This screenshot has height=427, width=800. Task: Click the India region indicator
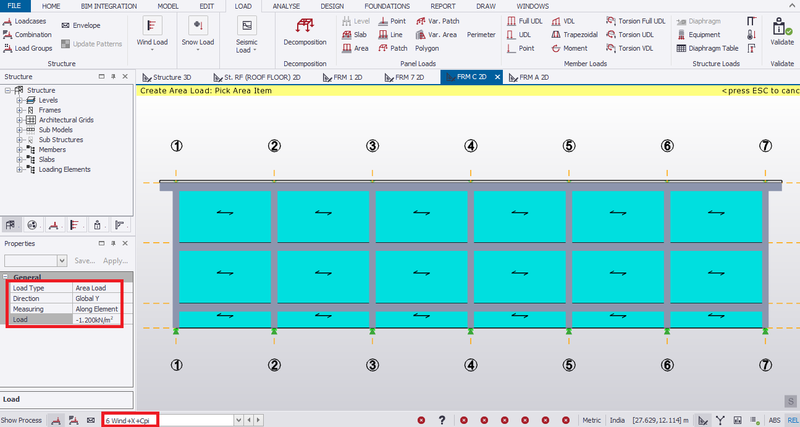(617, 420)
